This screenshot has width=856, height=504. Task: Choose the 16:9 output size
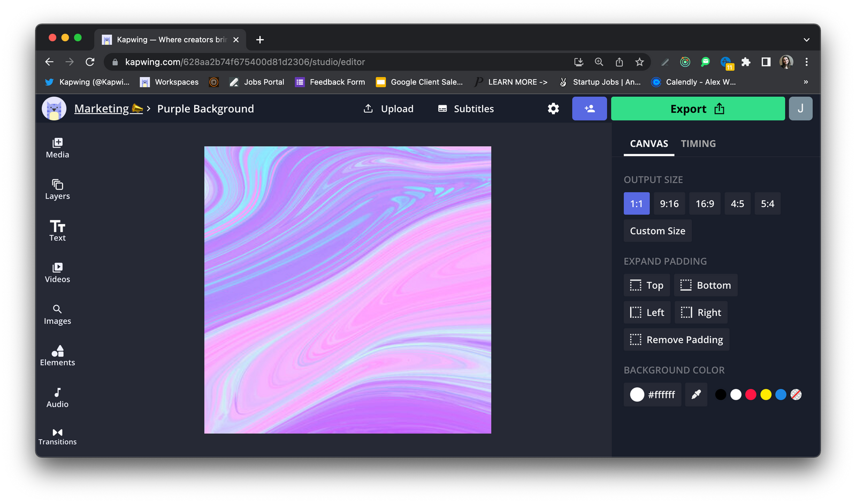point(705,204)
